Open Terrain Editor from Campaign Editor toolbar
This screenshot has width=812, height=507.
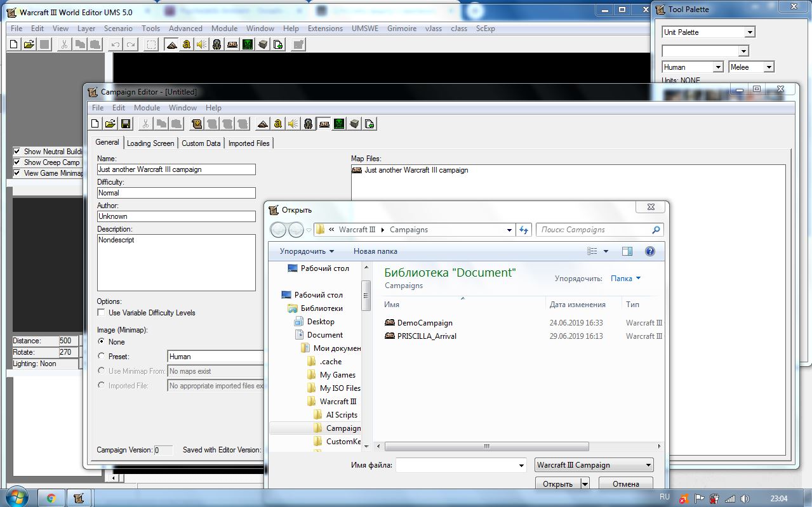click(262, 124)
